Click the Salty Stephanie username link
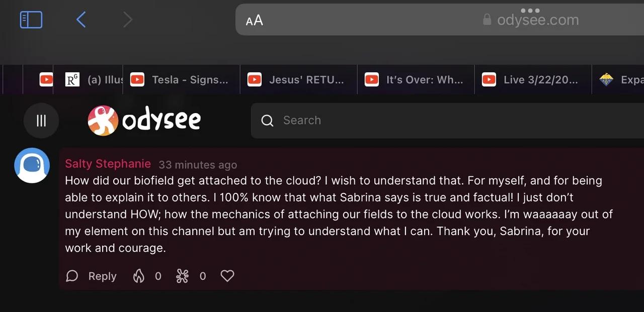The width and height of the screenshot is (644, 312). pos(108,164)
